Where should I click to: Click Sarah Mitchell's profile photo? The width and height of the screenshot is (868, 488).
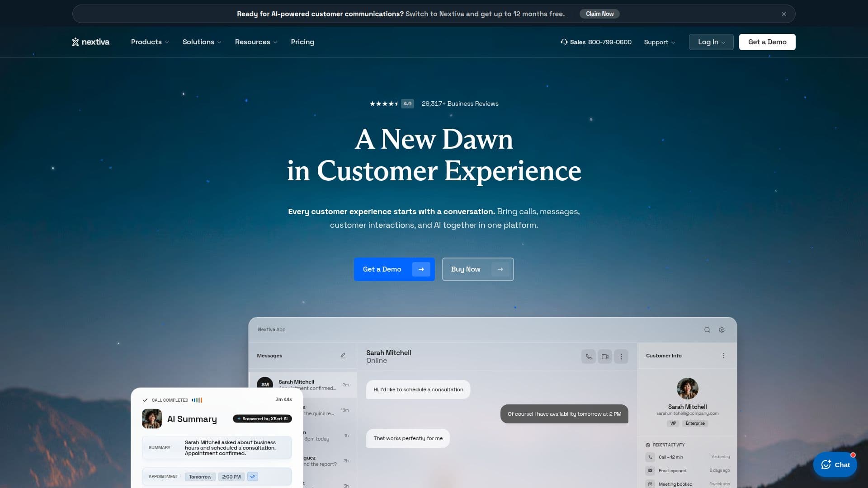coord(687,389)
